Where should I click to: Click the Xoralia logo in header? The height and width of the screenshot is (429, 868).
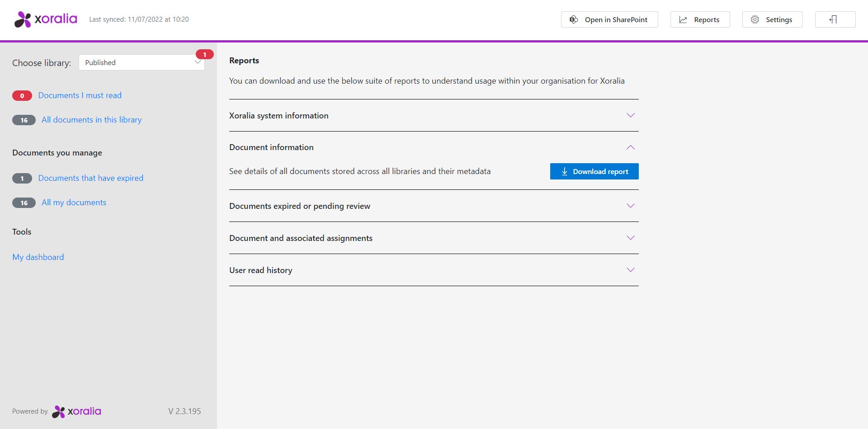(x=46, y=19)
